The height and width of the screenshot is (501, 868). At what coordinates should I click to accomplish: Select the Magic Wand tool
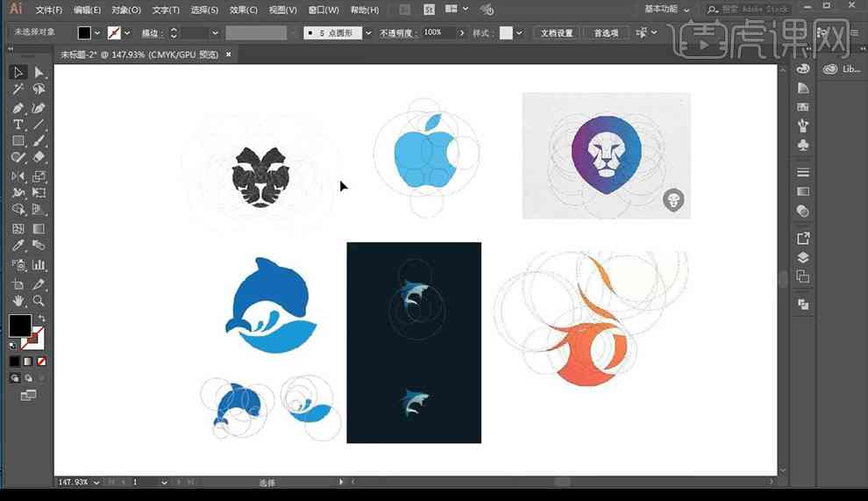(x=18, y=89)
